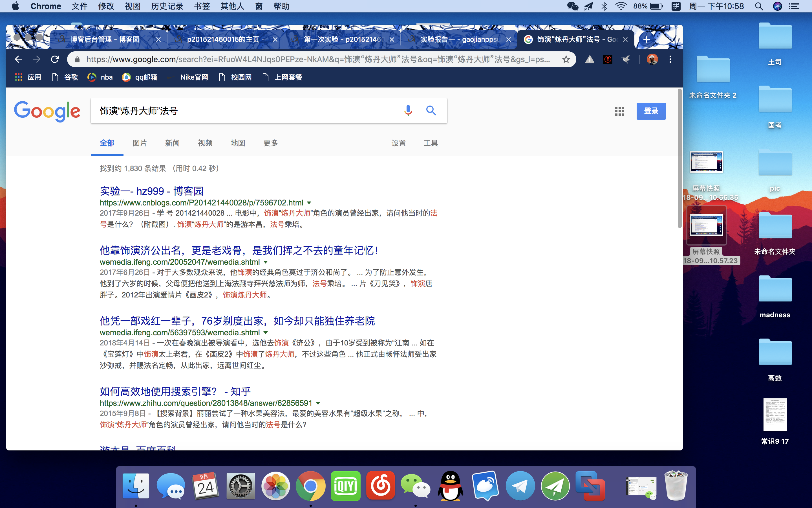The width and height of the screenshot is (812, 508).
Task: Bookmark this page with the star icon
Action: [566, 60]
